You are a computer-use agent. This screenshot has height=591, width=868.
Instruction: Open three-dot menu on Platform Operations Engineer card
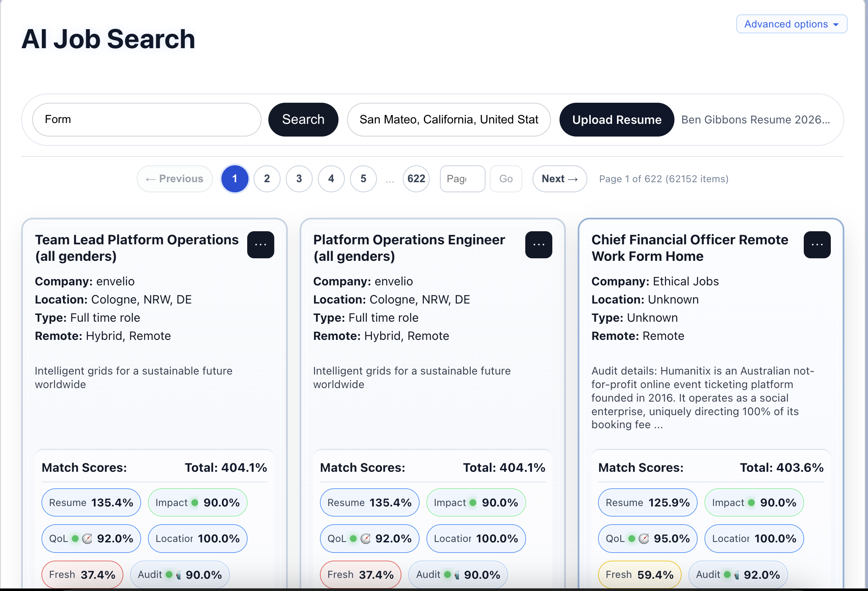pyautogui.click(x=538, y=245)
